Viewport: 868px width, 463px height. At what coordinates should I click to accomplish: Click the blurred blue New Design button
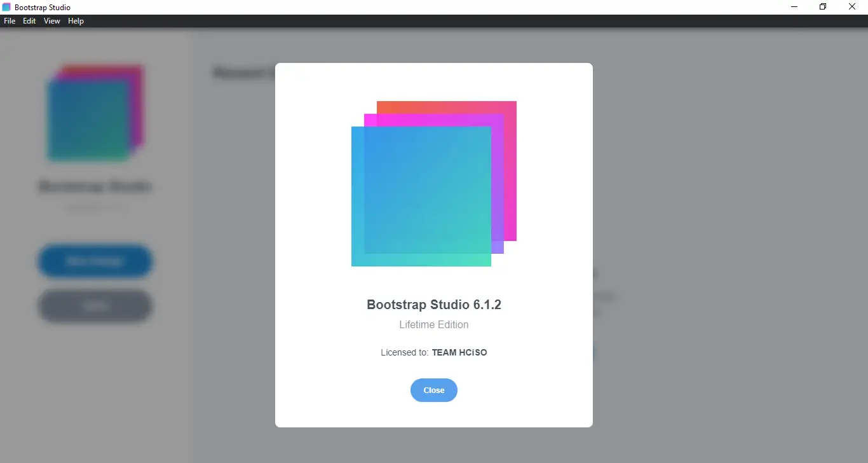pos(95,261)
